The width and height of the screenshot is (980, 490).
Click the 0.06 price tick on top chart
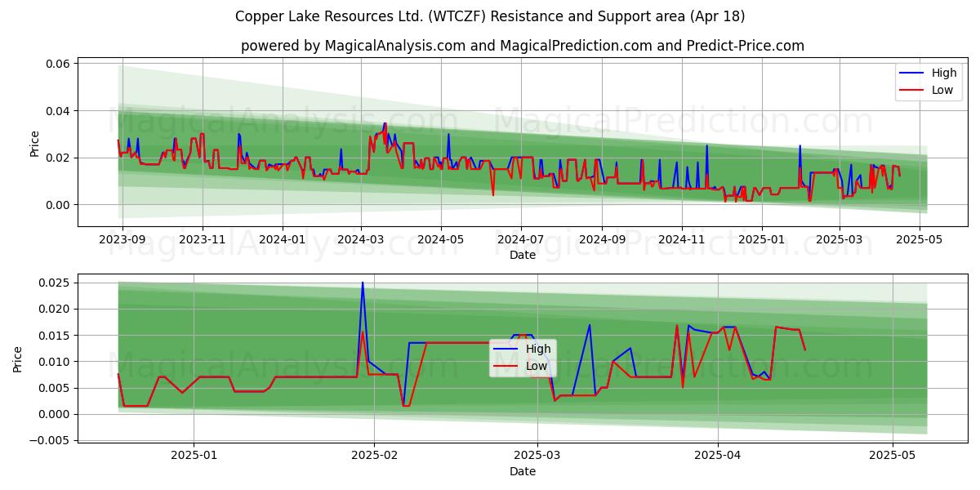60,64
